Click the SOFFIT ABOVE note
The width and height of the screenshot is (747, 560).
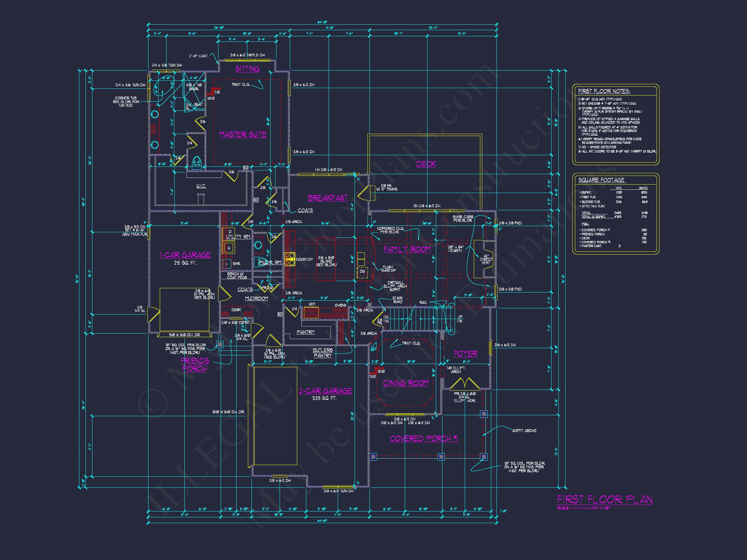click(524, 431)
